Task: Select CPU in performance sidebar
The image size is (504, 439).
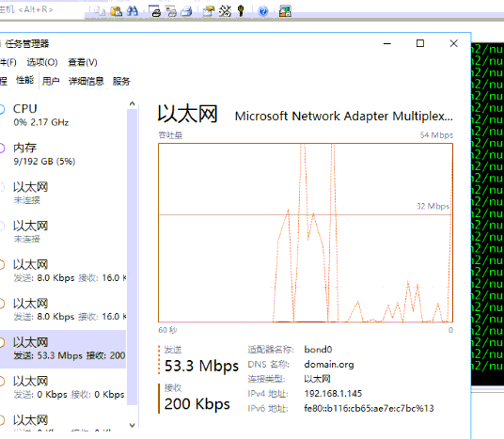Action: click(x=63, y=115)
